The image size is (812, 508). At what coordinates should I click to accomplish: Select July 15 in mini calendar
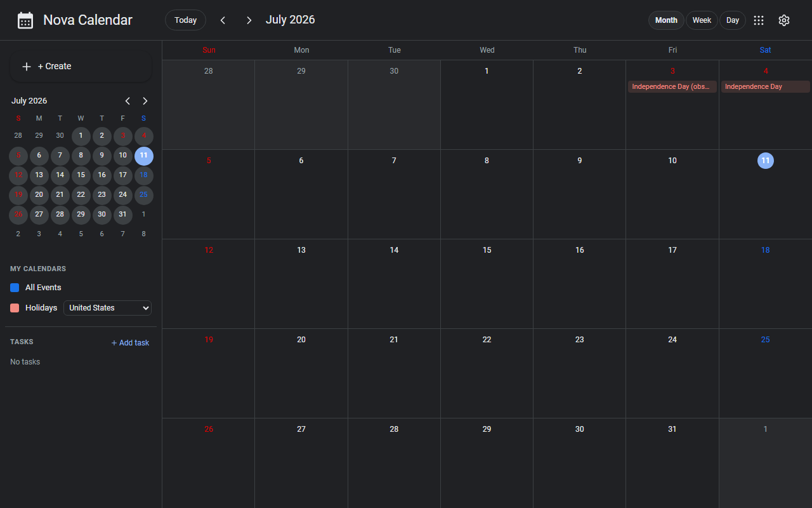coord(81,175)
